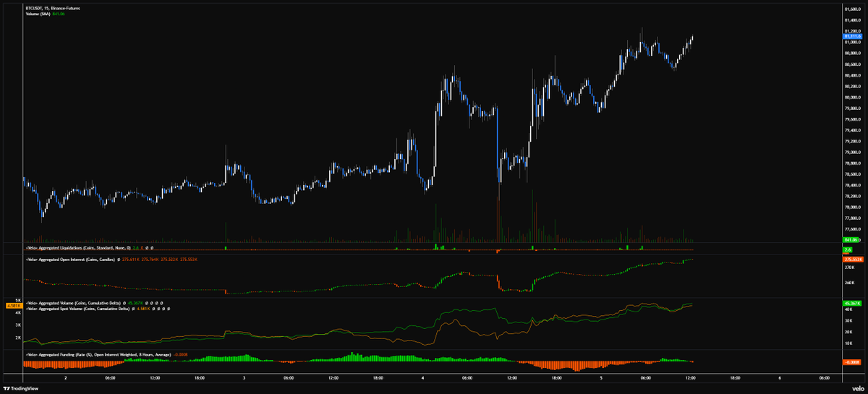Click the 77,600.0 price axis label
The height and width of the screenshot is (394, 868).
coord(852,229)
